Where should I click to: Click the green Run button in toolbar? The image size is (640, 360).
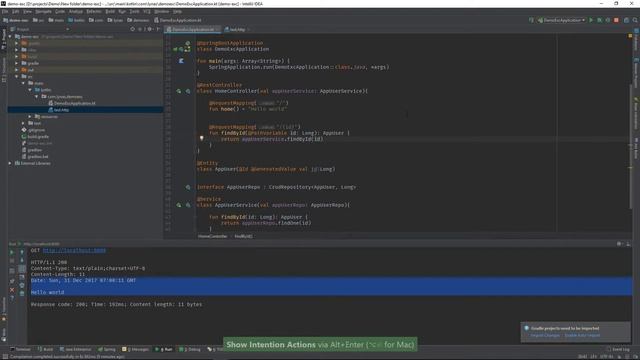pos(591,20)
